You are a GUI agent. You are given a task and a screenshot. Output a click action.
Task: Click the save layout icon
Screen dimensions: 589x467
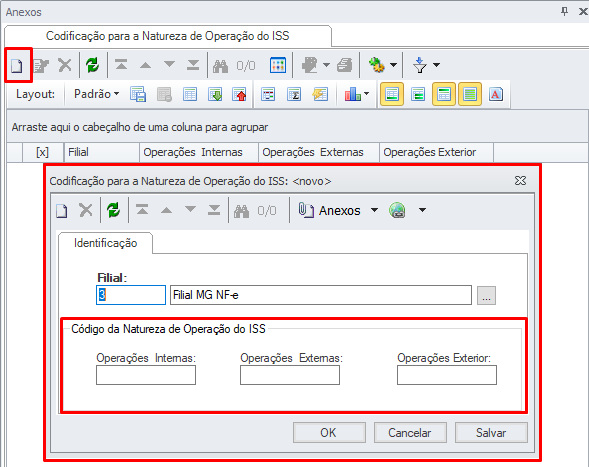click(138, 94)
